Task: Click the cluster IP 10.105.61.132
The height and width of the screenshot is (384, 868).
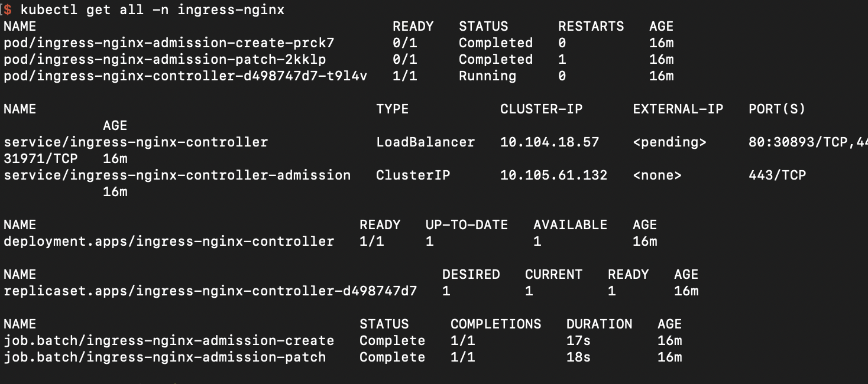Action: click(x=553, y=175)
